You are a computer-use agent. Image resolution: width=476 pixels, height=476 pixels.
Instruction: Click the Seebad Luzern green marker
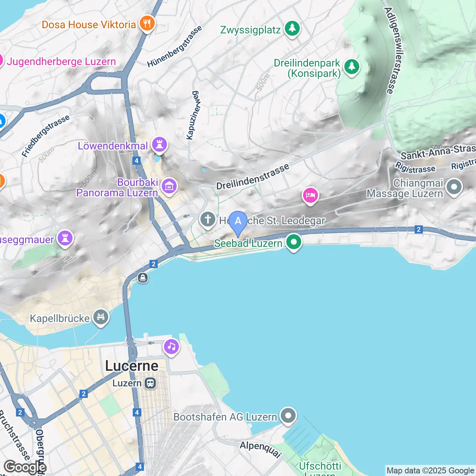pyautogui.click(x=294, y=242)
